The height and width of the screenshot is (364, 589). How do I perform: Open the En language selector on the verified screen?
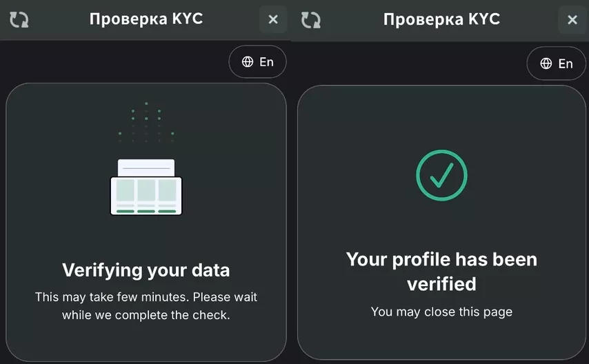[556, 63]
